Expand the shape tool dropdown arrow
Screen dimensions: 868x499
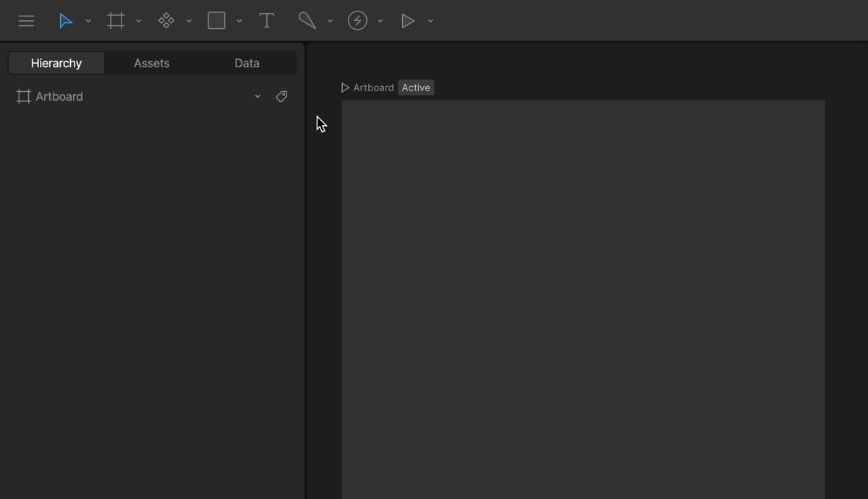point(239,21)
